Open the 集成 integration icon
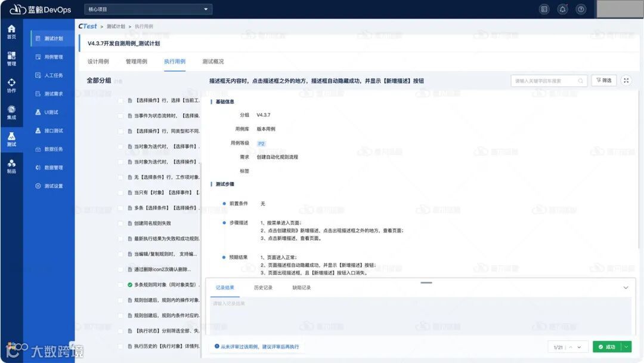644x363 pixels. 11,112
